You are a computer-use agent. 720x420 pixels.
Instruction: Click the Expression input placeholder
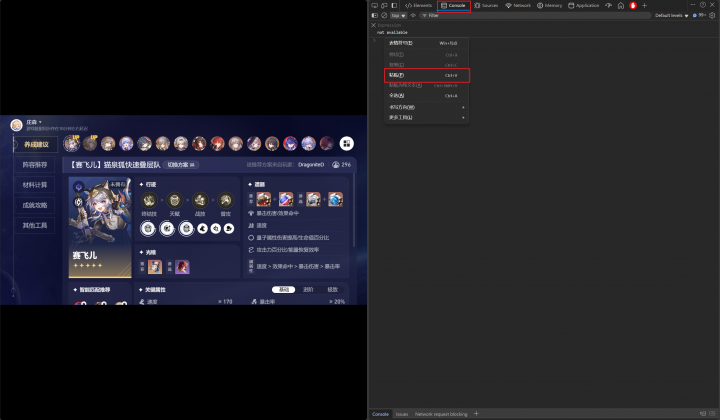(x=389, y=25)
